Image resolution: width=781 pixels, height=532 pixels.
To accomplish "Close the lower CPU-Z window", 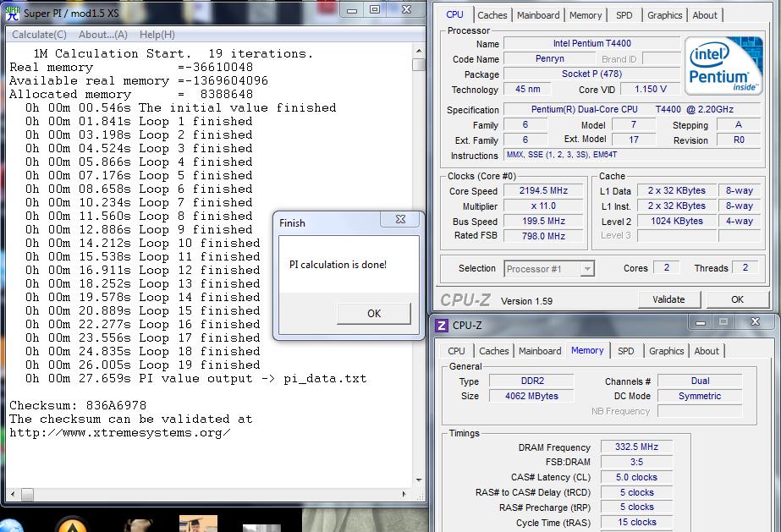I will point(755,322).
